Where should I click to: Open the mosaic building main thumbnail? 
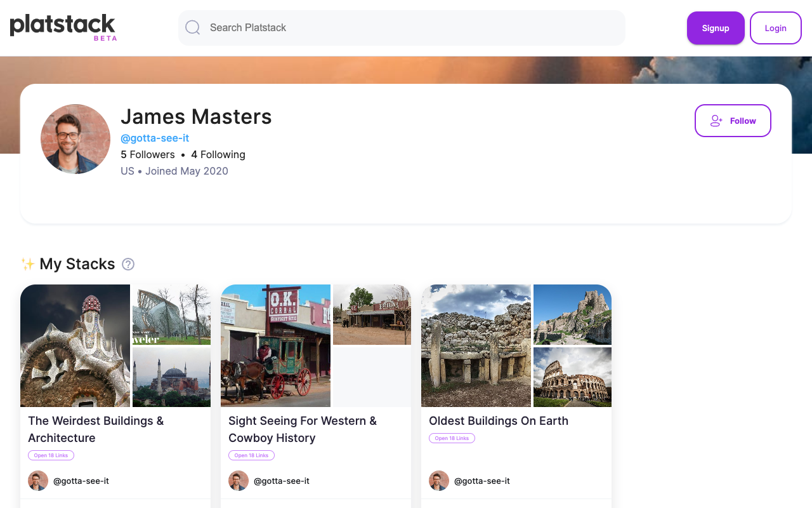tap(75, 345)
